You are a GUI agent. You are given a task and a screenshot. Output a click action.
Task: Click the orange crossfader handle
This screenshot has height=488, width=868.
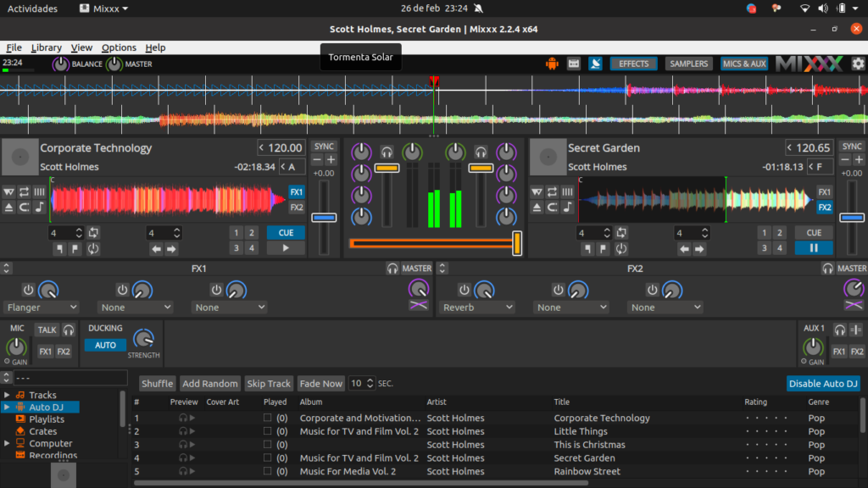click(x=517, y=243)
